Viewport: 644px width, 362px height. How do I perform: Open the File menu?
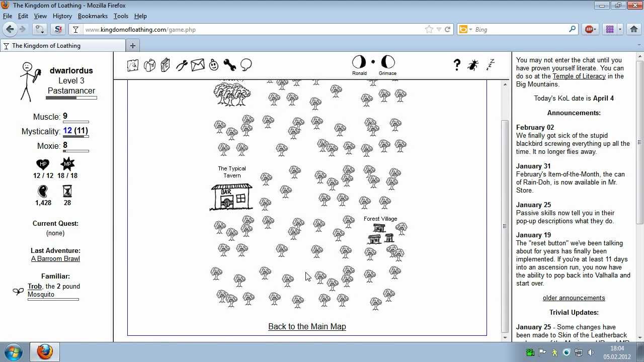point(8,16)
